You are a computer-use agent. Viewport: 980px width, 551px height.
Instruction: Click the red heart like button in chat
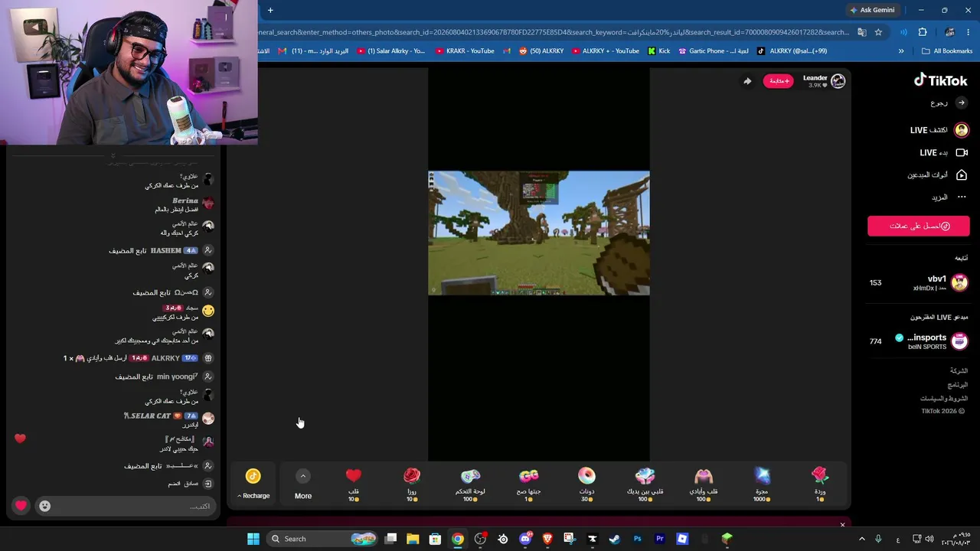pyautogui.click(x=21, y=506)
